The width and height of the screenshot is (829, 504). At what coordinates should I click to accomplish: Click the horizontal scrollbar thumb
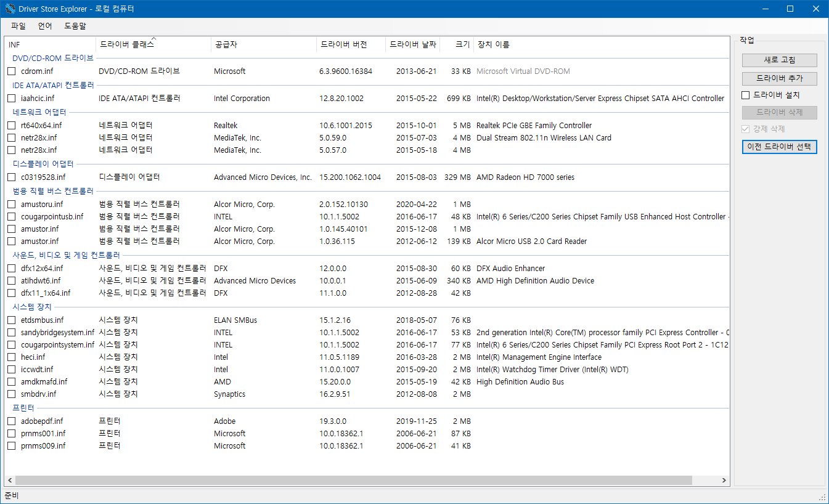(354, 481)
